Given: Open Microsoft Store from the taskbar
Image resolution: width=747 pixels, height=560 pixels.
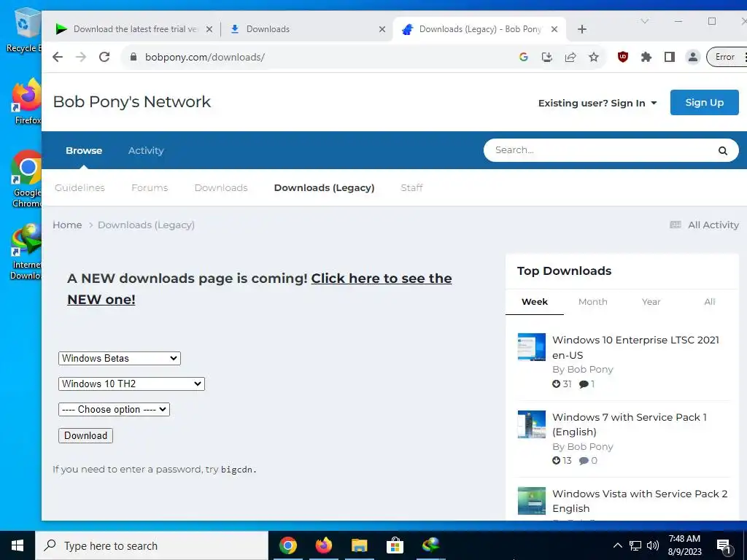Looking at the screenshot, I should (395, 545).
